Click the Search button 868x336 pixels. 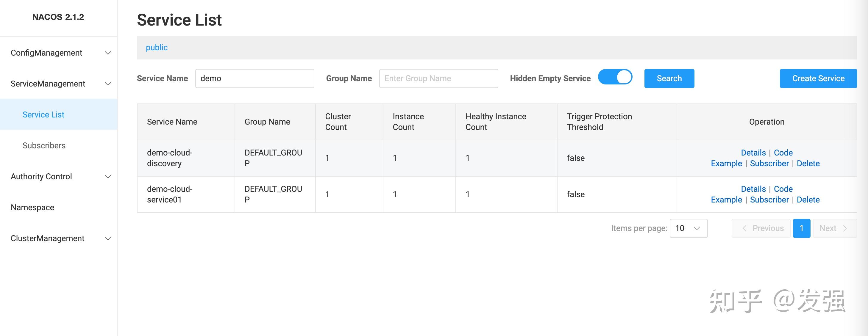click(669, 78)
